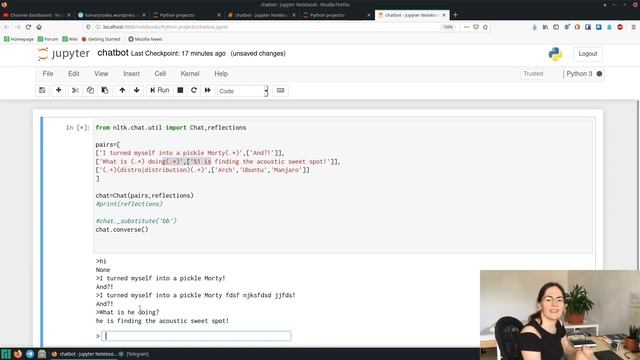Click the Trusted notebook indicator

tap(533, 74)
